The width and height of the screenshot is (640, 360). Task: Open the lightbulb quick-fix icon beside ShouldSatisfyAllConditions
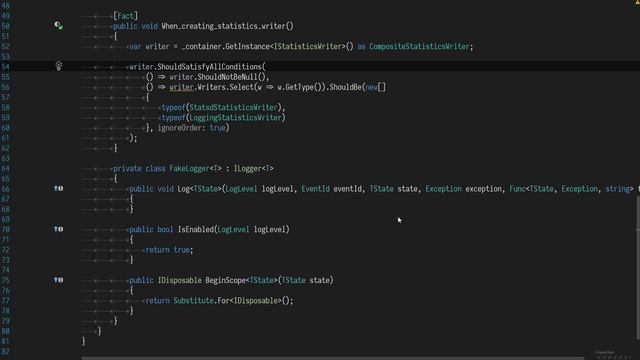[x=58, y=66]
